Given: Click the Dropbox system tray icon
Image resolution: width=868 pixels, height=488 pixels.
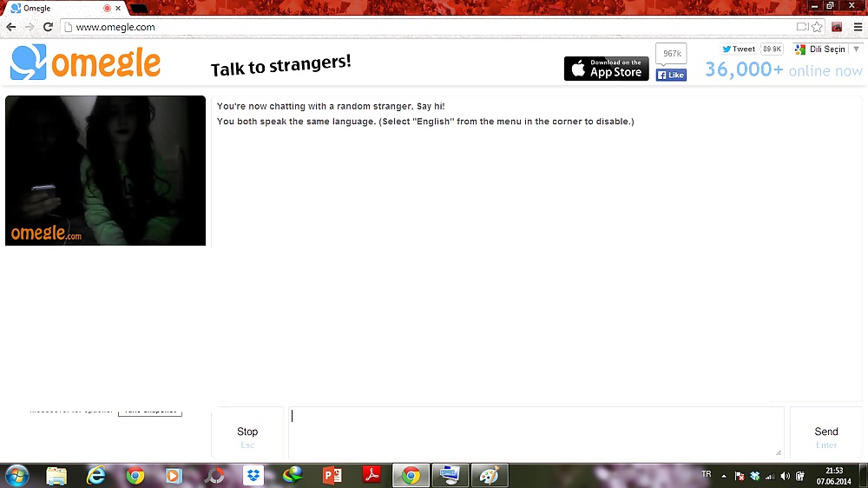Looking at the screenshot, I should 754,476.
